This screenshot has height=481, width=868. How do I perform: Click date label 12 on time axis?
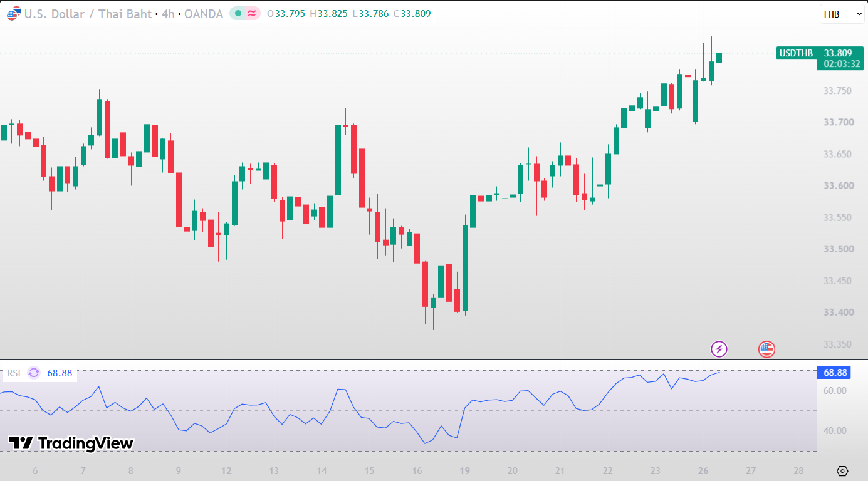coord(226,471)
